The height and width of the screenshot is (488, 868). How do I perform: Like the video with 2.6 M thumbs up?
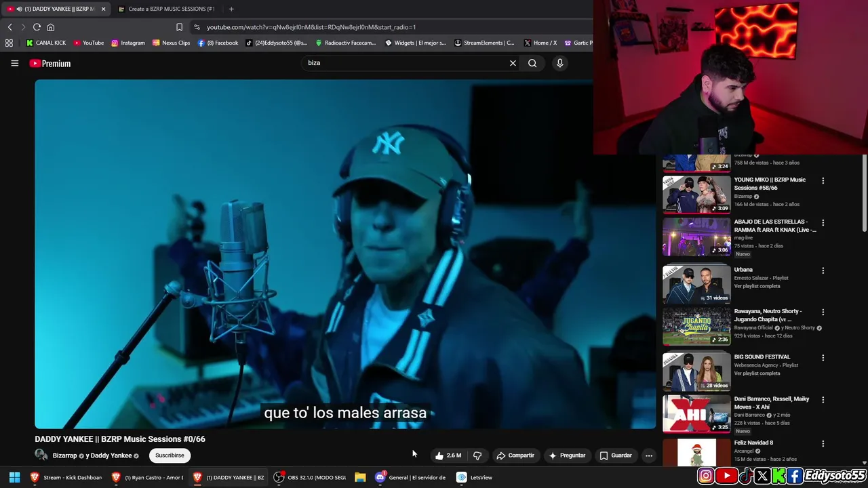(448, 455)
